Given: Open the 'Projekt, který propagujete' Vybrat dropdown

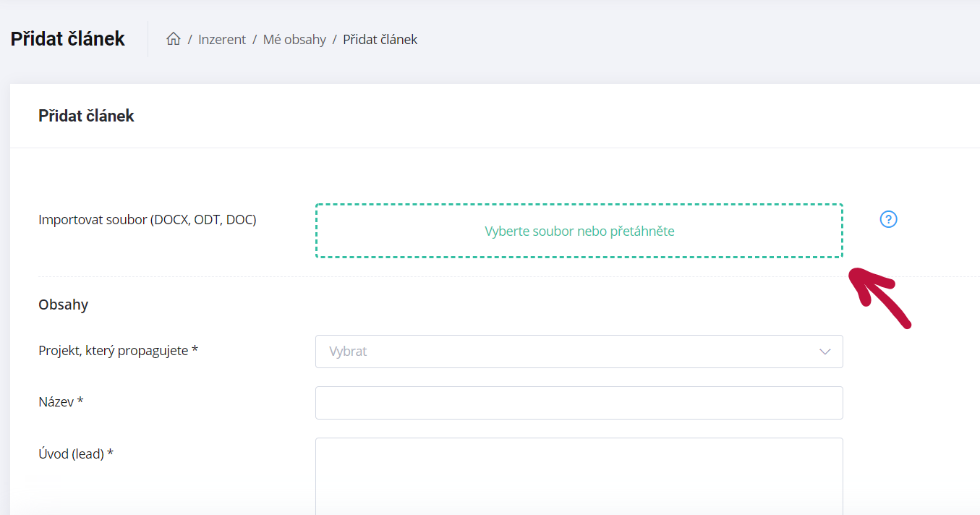Looking at the screenshot, I should pyautogui.click(x=579, y=352).
